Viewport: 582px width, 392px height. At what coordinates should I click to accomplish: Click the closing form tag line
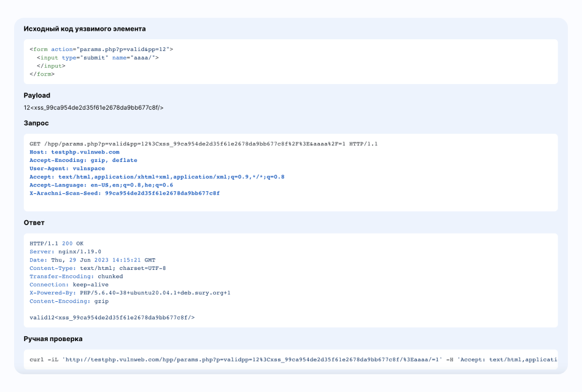[x=42, y=74]
